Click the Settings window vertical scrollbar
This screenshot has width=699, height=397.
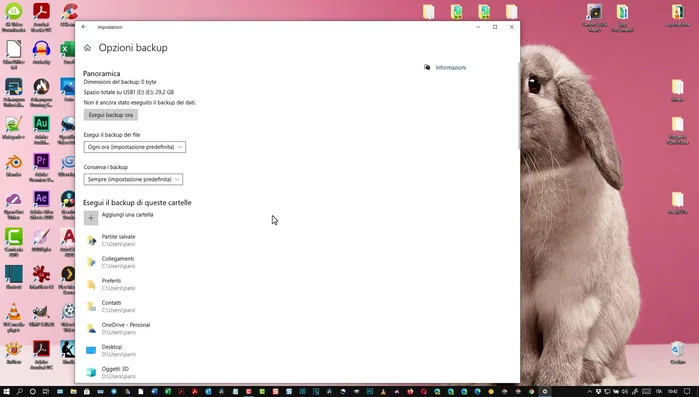click(x=518, y=106)
